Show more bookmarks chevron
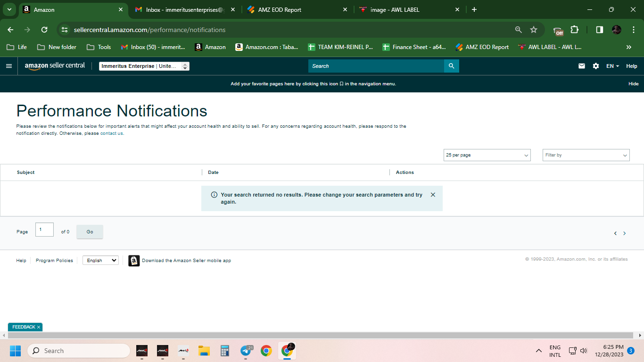Image resolution: width=644 pixels, height=362 pixels. 629,47
